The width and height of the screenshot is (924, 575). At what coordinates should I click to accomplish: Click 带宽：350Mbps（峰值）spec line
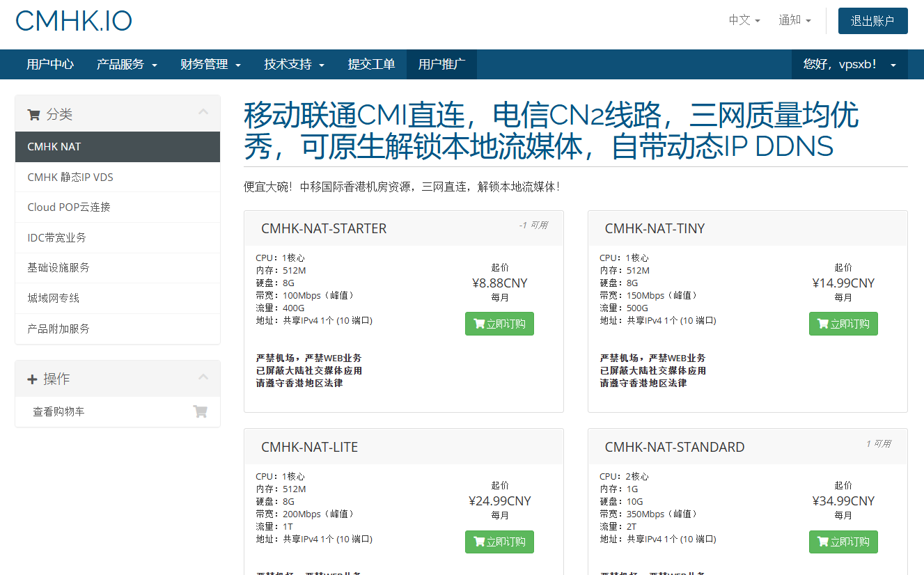649,514
